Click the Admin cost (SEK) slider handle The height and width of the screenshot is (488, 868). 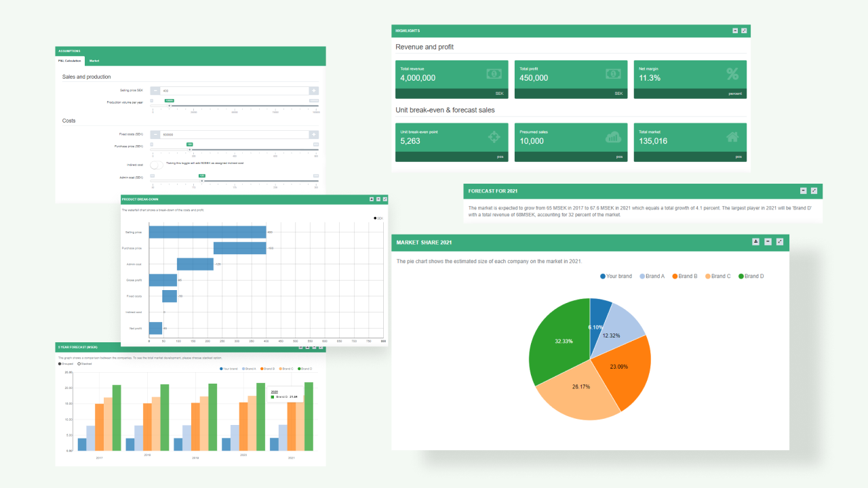202,181
